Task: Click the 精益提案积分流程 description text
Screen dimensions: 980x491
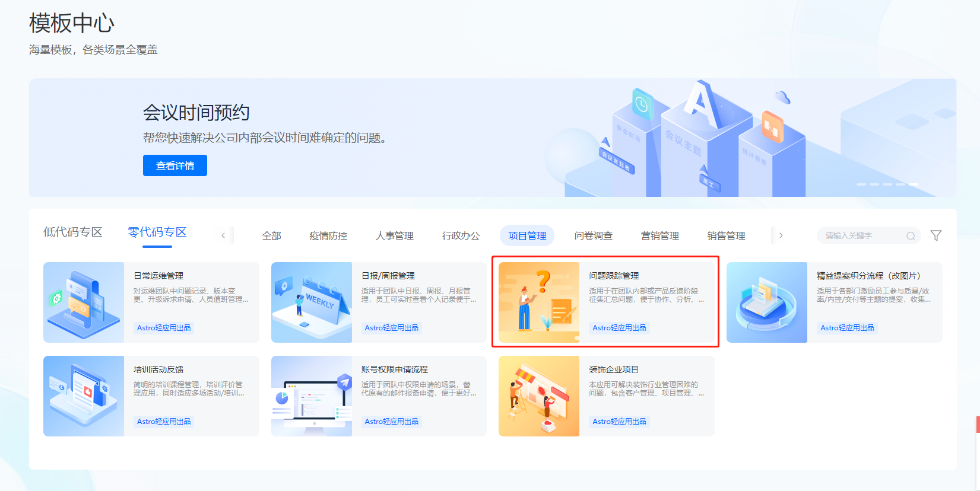Action: click(874, 295)
